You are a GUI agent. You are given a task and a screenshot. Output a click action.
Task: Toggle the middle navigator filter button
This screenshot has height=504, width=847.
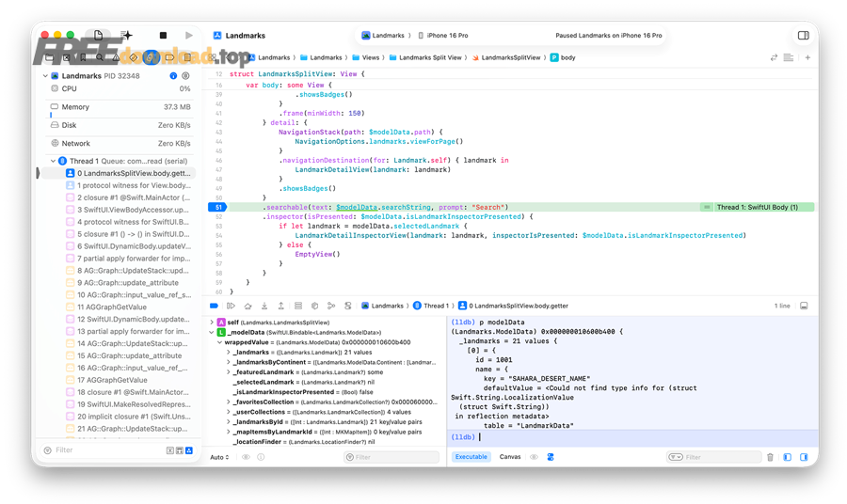(x=180, y=450)
